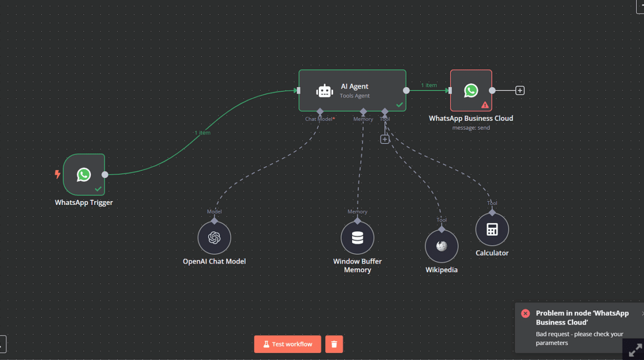Add another tool via Tool plus button

point(384,139)
